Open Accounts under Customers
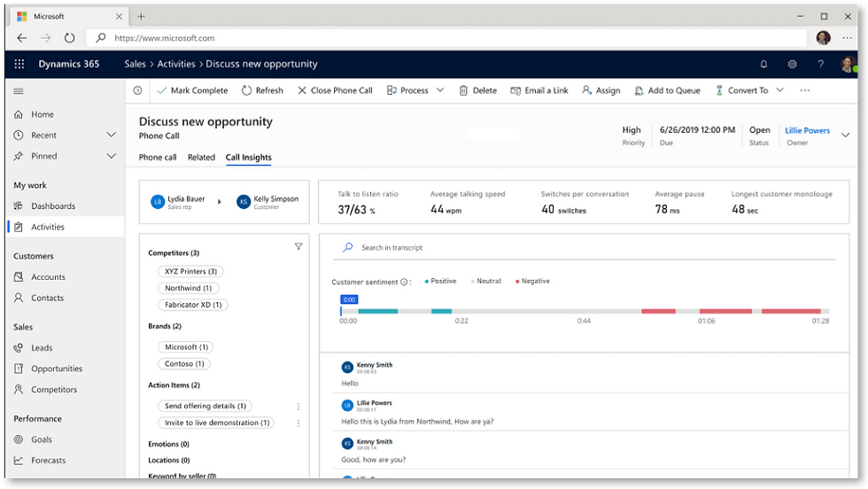The height and width of the screenshot is (489, 868). (x=48, y=277)
